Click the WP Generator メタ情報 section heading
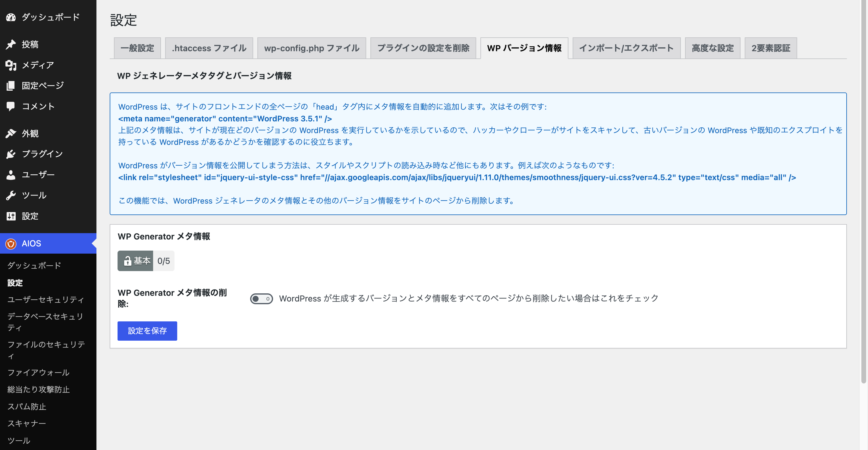868x450 pixels. pyautogui.click(x=164, y=236)
